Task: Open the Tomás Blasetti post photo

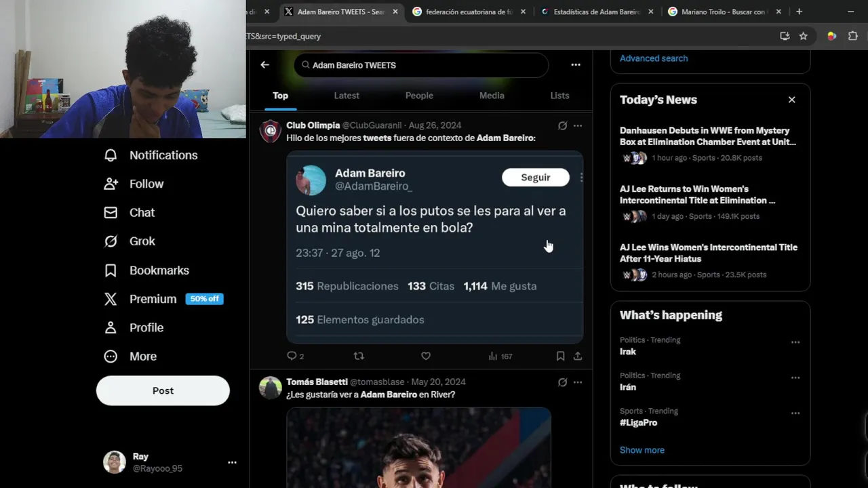Action: [x=418, y=447]
